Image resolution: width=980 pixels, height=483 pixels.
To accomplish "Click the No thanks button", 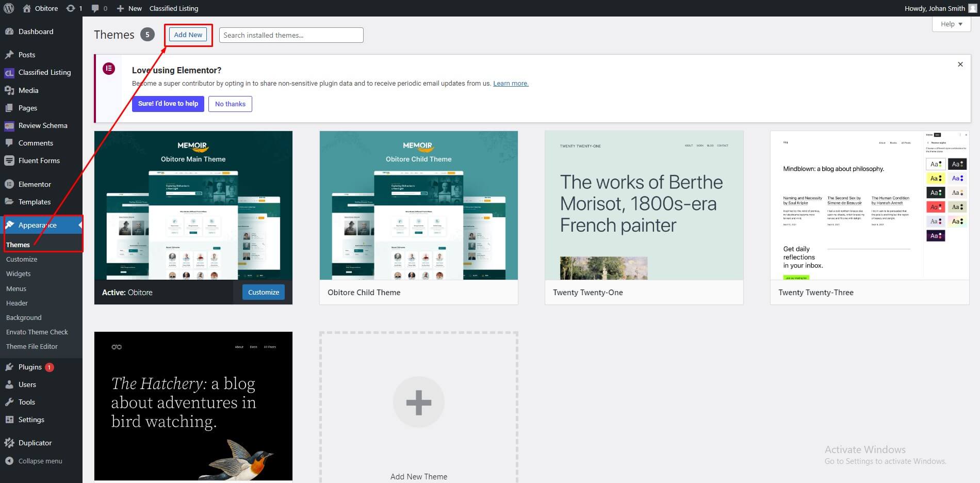I will point(230,104).
